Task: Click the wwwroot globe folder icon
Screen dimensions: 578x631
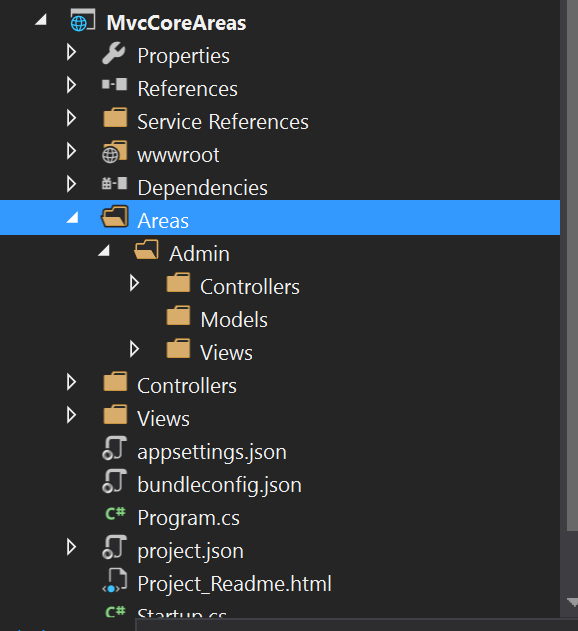Action: click(115, 152)
